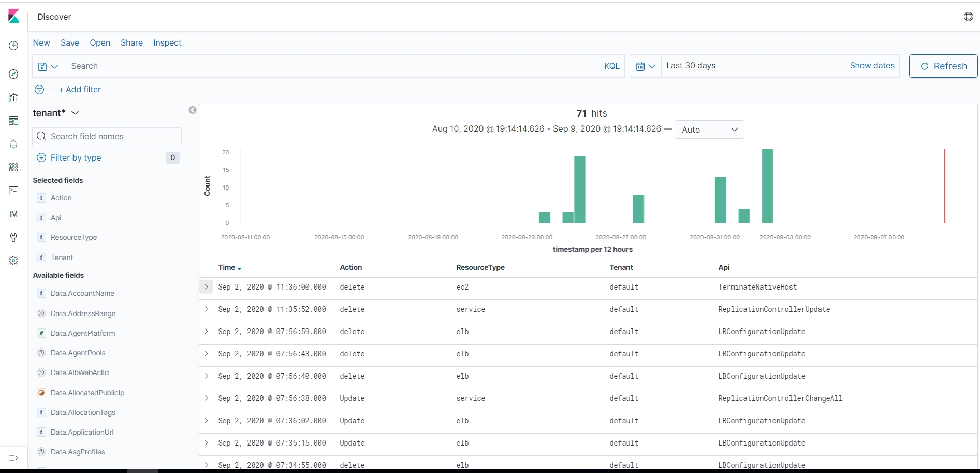Open the Management gear icon in sidebar

coord(13,261)
